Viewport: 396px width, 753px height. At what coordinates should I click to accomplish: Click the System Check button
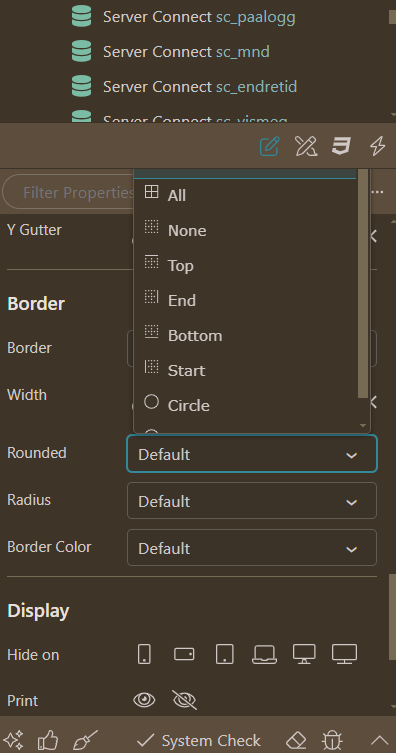click(198, 741)
